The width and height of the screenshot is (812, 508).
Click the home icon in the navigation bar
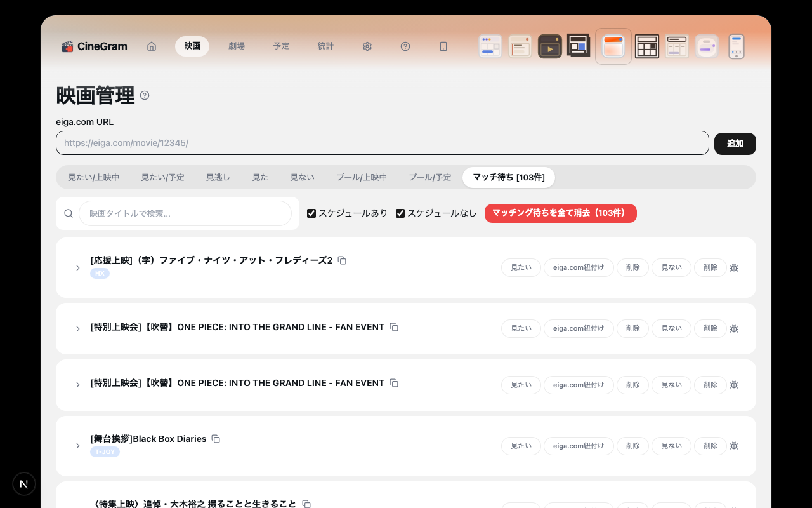(x=152, y=46)
